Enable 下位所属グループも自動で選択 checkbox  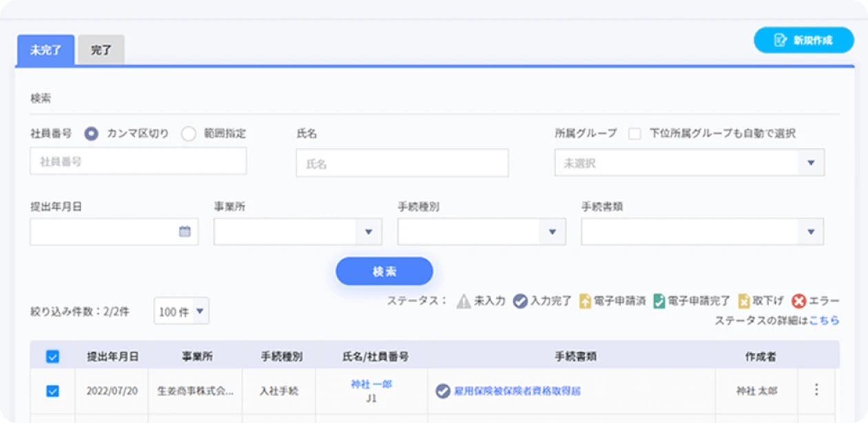[x=634, y=134]
